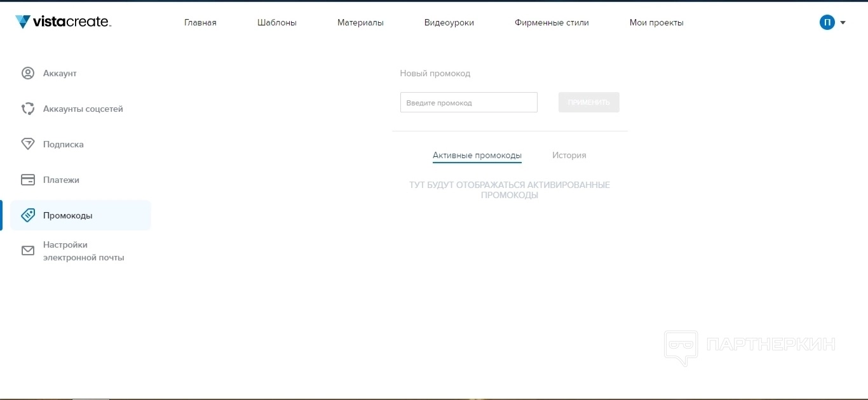Open the Видеоуроки menu item
This screenshot has width=868, height=400.
[449, 22]
